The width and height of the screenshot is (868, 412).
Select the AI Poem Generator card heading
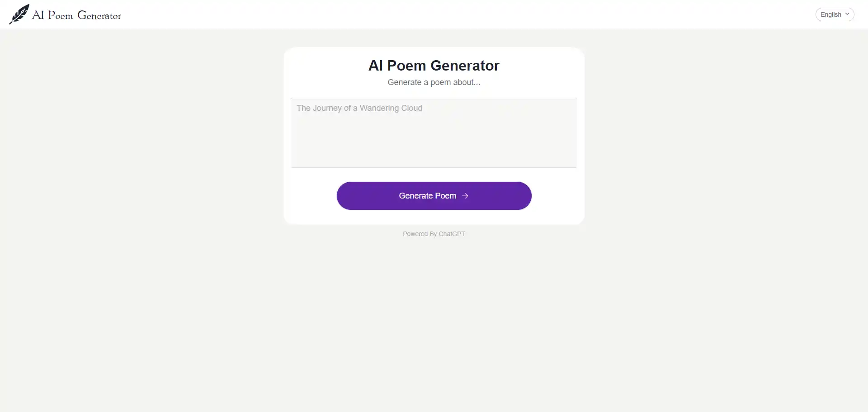click(434, 66)
